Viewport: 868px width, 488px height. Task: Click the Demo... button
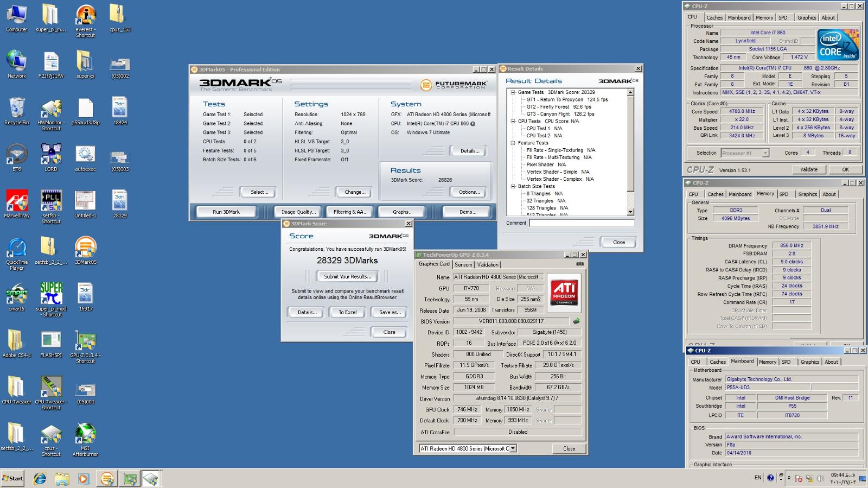468,212
